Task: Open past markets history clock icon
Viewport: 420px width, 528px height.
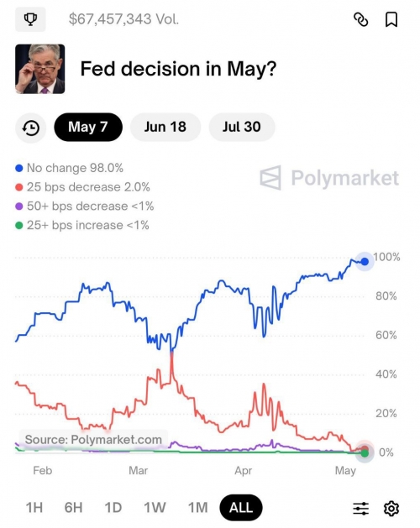Action: click(31, 128)
